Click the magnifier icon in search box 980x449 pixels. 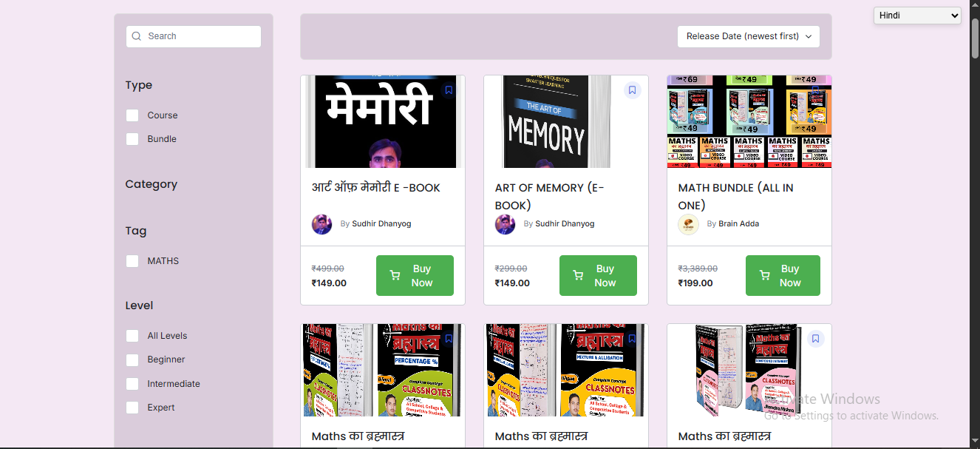(x=136, y=36)
